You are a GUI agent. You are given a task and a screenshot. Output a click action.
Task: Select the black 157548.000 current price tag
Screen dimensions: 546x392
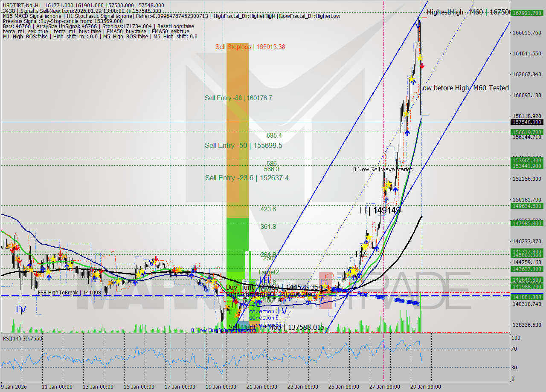[527, 122]
